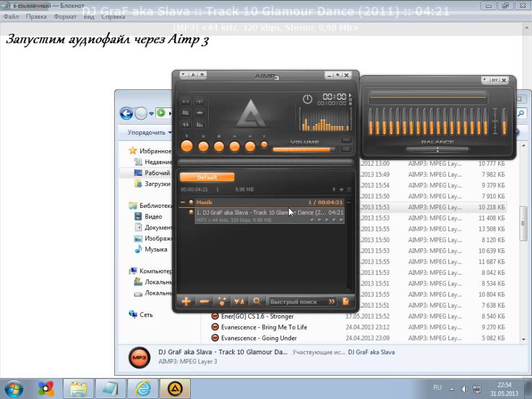The width and height of the screenshot is (532, 399).
Task: Click Explorer back navigation button
Action: 126,113
